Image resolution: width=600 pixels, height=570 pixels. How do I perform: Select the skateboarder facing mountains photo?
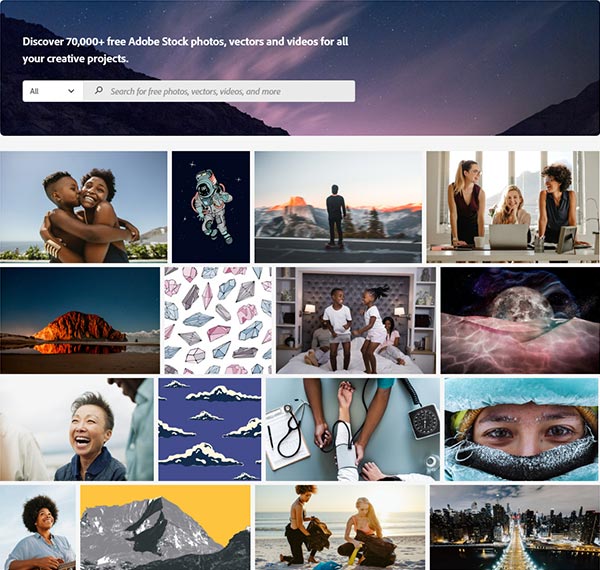coord(338,207)
